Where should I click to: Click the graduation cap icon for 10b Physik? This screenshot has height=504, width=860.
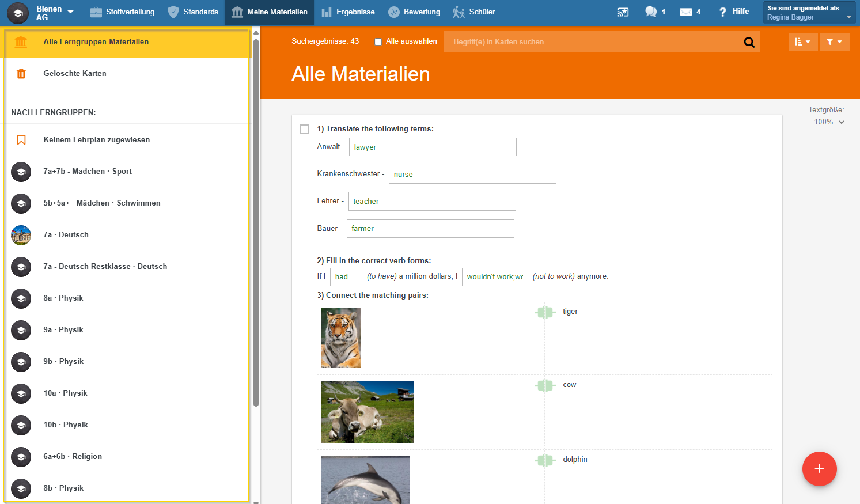(21, 425)
